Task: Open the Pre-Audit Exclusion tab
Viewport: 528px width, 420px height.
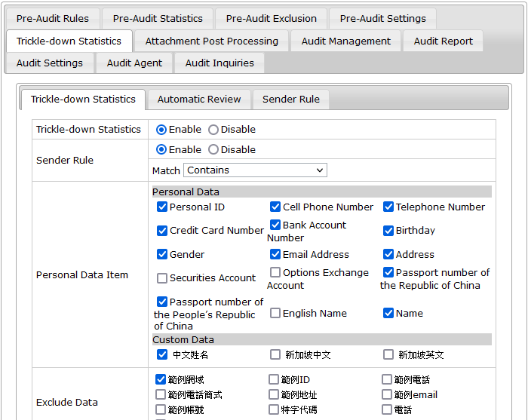Action: click(x=272, y=19)
